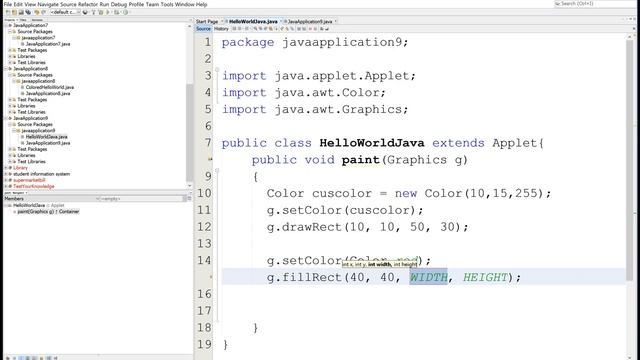Open the Team menu

pyautogui.click(x=152, y=4)
